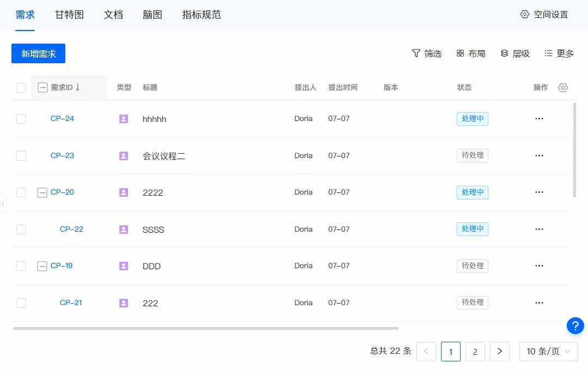Click the 新增需求 button
Screen dimensions: 588x375
point(38,53)
